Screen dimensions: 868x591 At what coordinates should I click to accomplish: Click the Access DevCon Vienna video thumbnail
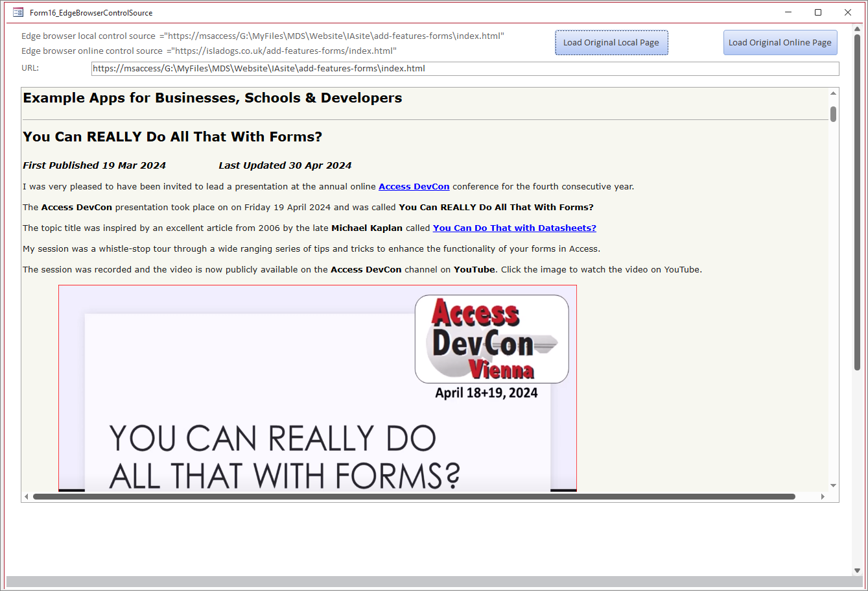pyautogui.click(x=318, y=388)
